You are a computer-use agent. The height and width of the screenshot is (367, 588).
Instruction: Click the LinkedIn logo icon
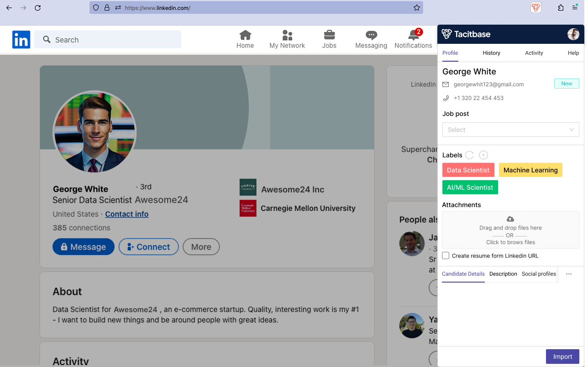(x=21, y=40)
